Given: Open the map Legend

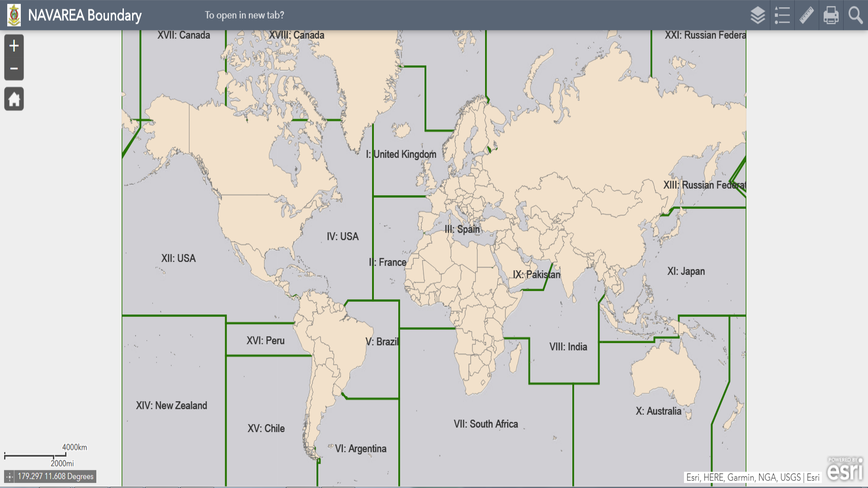Looking at the screenshot, I should (x=782, y=14).
